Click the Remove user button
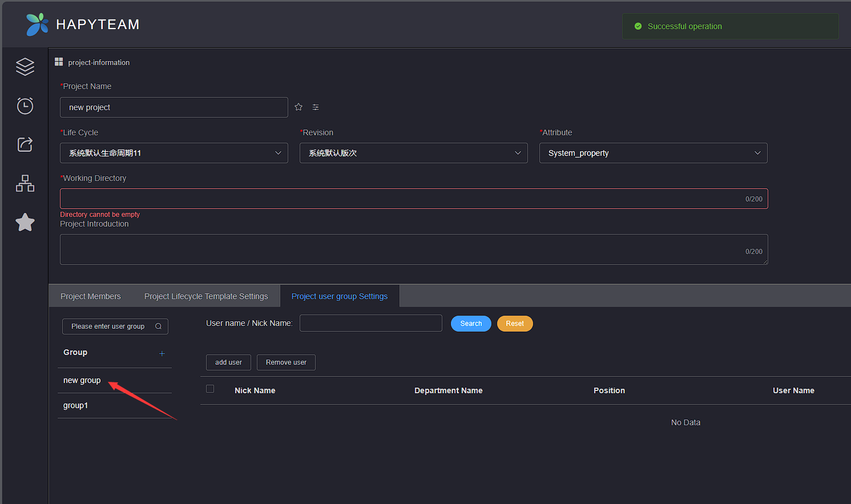851x504 pixels. tap(286, 362)
